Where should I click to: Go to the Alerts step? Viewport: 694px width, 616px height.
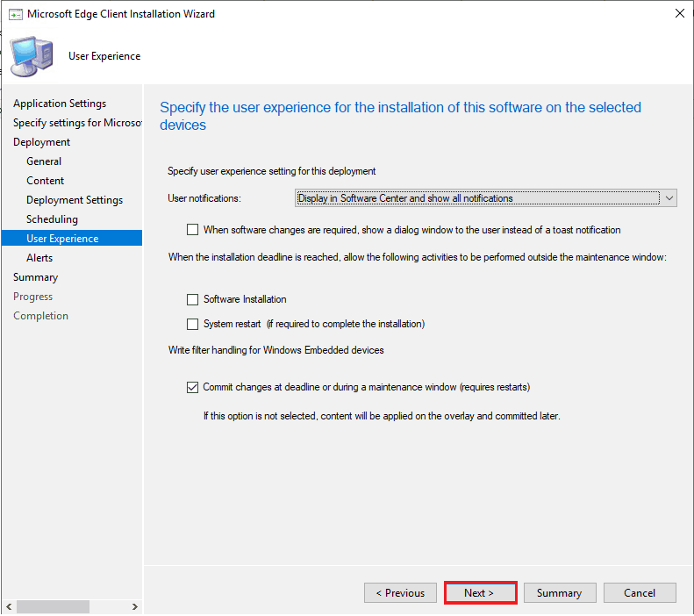[39, 258]
